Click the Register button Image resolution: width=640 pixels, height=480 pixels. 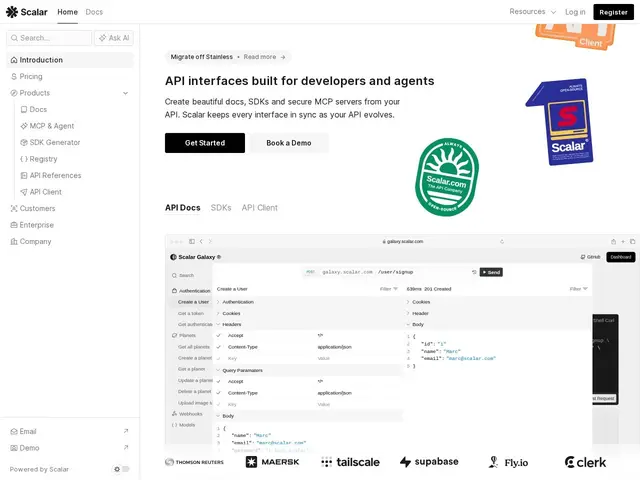(x=613, y=12)
